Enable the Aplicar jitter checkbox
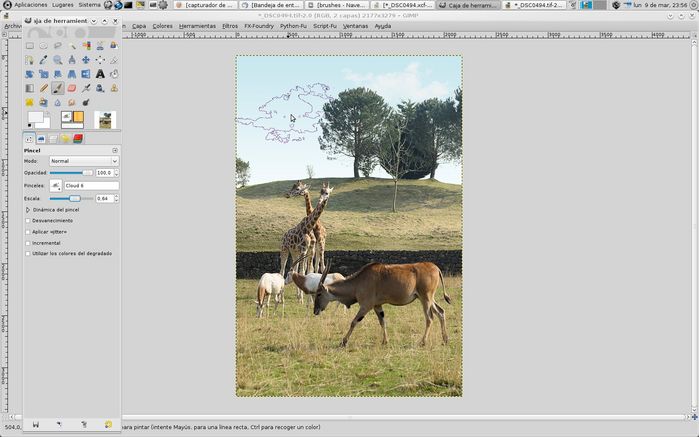This screenshot has width=699, height=437. coord(28,232)
